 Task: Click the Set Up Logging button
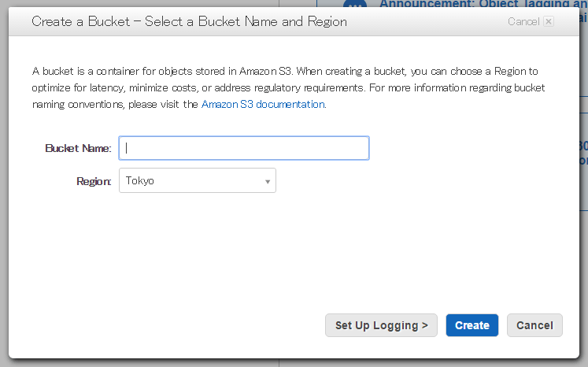[381, 325]
